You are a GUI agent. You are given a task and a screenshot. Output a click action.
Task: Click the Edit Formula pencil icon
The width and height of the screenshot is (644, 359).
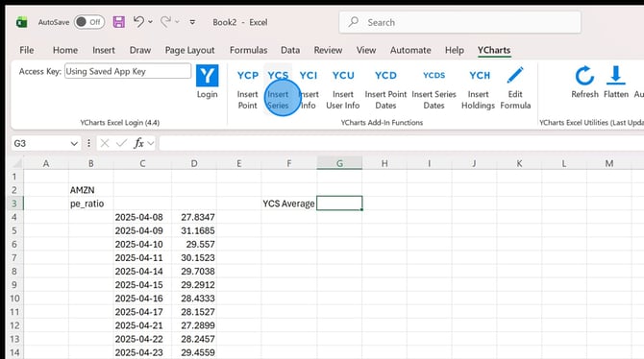[515, 75]
